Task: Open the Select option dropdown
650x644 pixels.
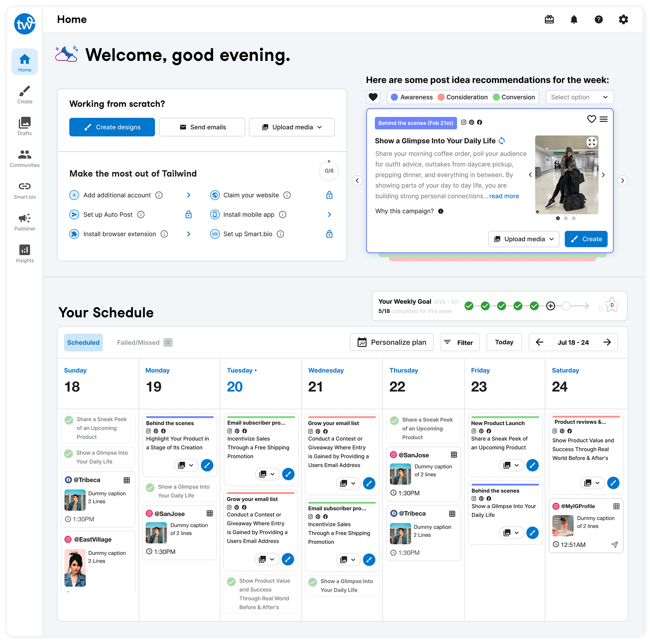Action: click(x=579, y=97)
